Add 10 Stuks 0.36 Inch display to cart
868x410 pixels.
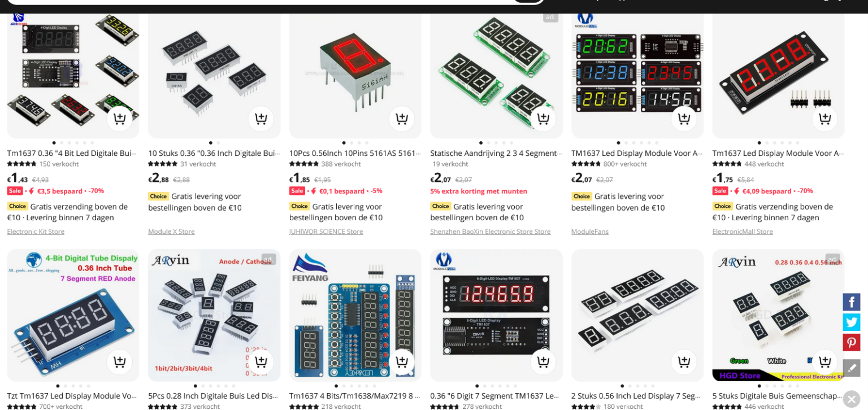click(261, 119)
